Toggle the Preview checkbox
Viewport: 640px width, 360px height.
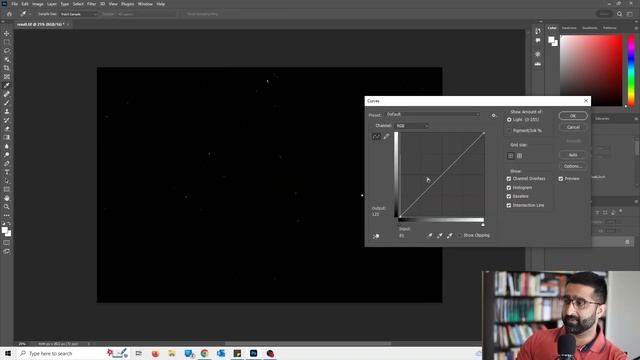click(561, 179)
